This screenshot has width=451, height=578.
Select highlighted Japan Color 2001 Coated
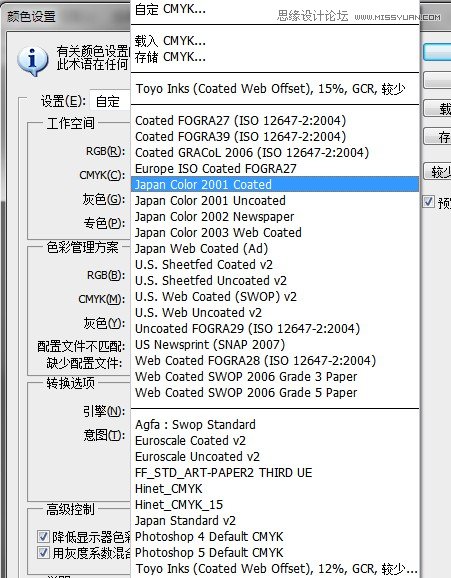pos(275,184)
